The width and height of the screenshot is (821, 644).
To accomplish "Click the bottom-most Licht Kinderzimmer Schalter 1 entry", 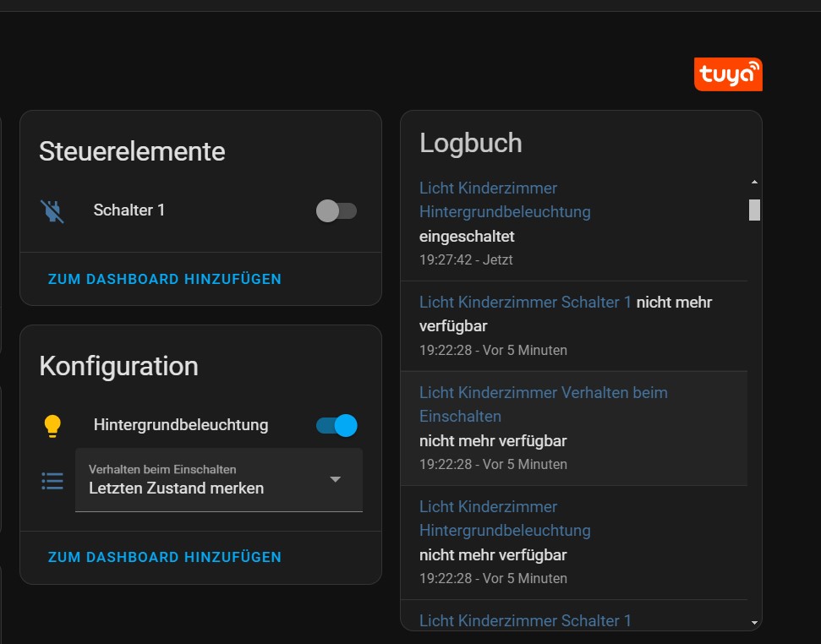I will coord(525,620).
